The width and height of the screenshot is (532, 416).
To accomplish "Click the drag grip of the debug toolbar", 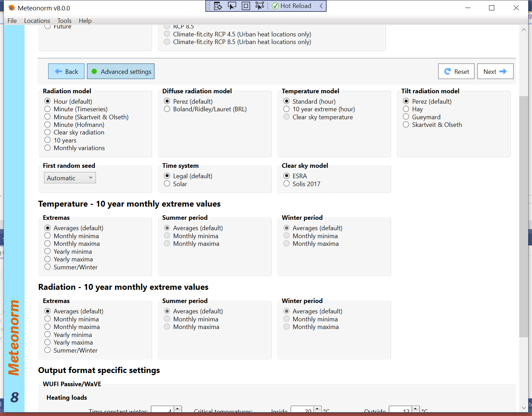I will [x=209, y=6].
